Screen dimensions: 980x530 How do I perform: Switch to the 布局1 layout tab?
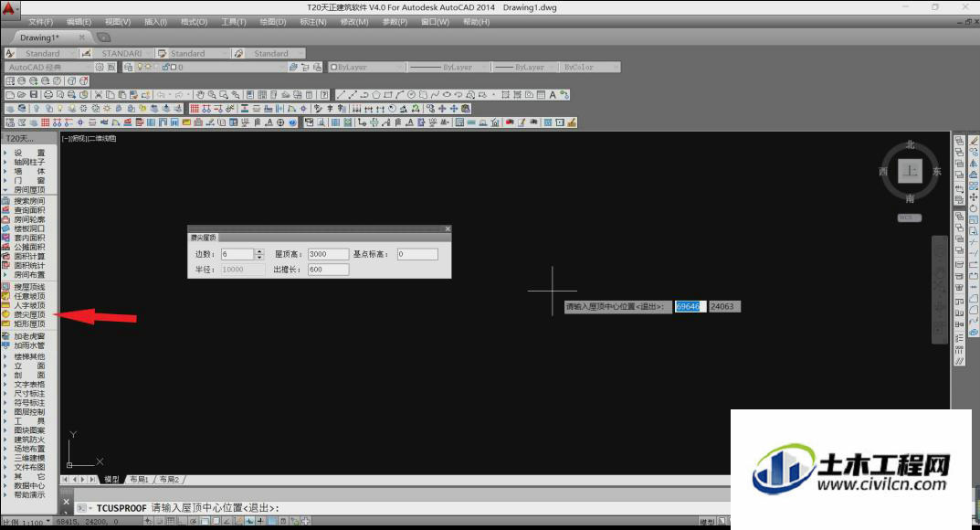[139, 480]
